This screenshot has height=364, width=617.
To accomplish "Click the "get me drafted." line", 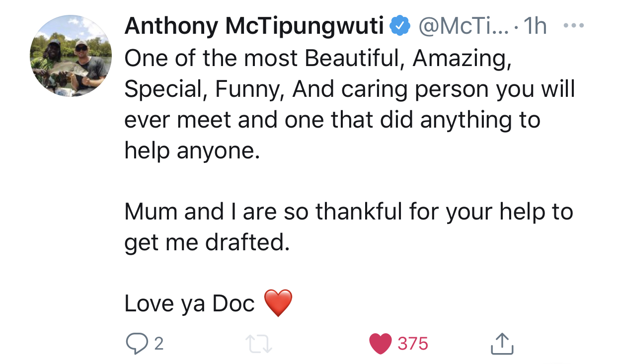I will pyautogui.click(x=207, y=243).
